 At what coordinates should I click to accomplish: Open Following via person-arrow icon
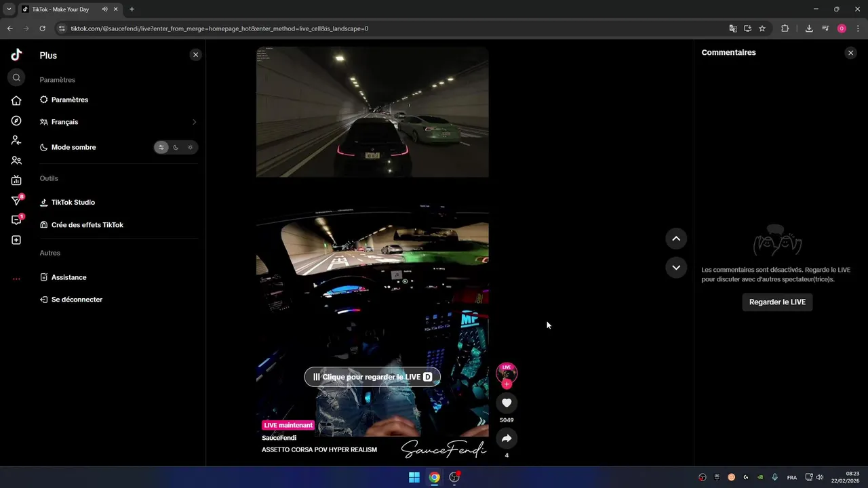(x=16, y=140)
